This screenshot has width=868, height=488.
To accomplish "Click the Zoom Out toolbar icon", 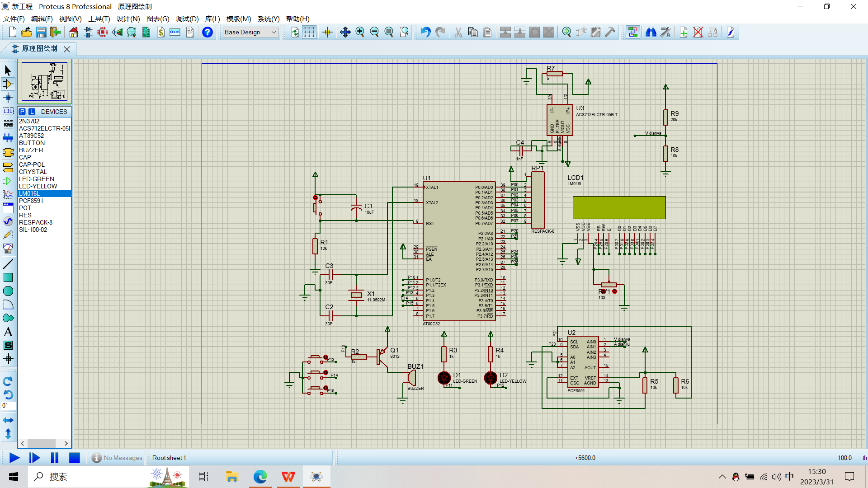I will 374,32.
